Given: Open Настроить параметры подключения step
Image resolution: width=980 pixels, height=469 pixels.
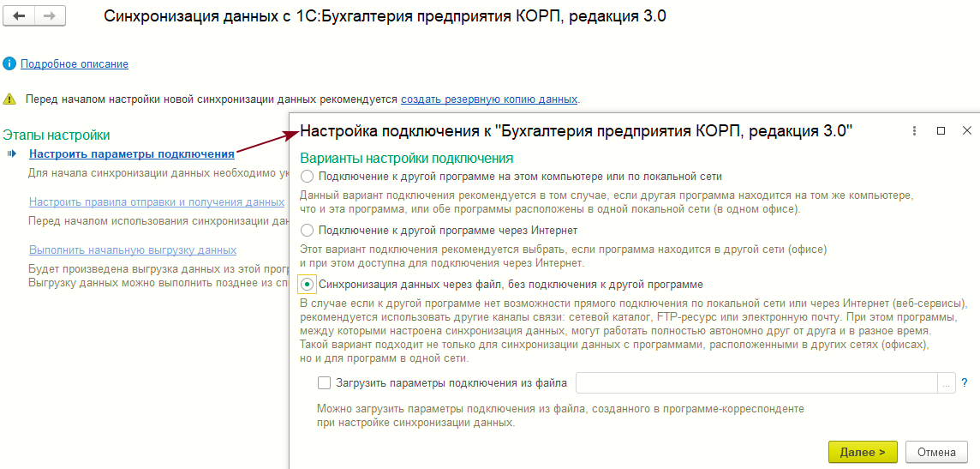Looking at the screenshot, I should [131, 154].
